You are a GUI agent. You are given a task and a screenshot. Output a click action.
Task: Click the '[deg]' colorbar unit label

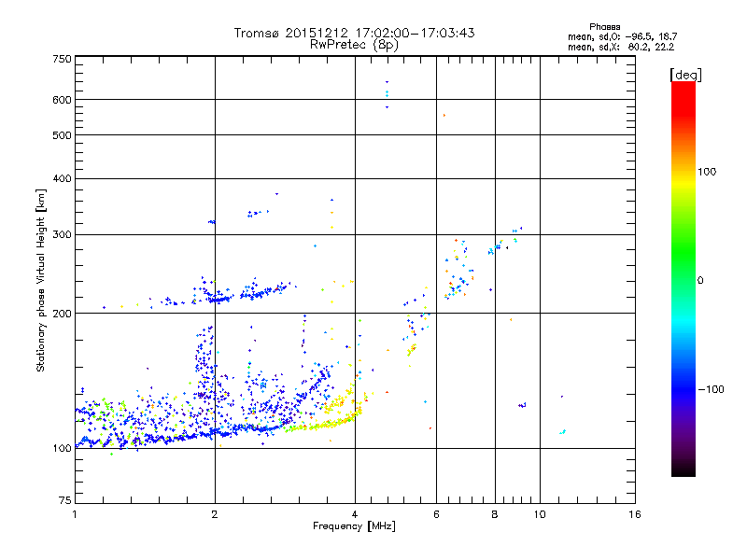tap(685, 75)
